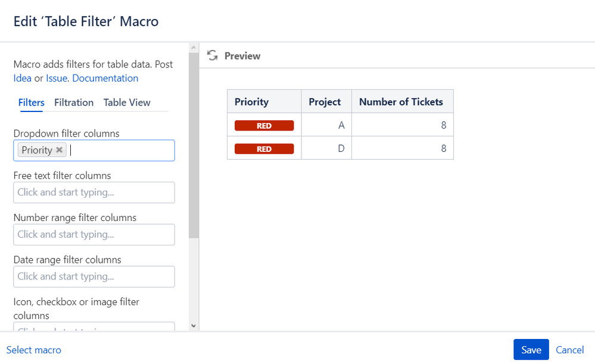Go to the Table View tab
Viewport: 595px width, 364px height.
pyautogui.click(x=127, y=102)
